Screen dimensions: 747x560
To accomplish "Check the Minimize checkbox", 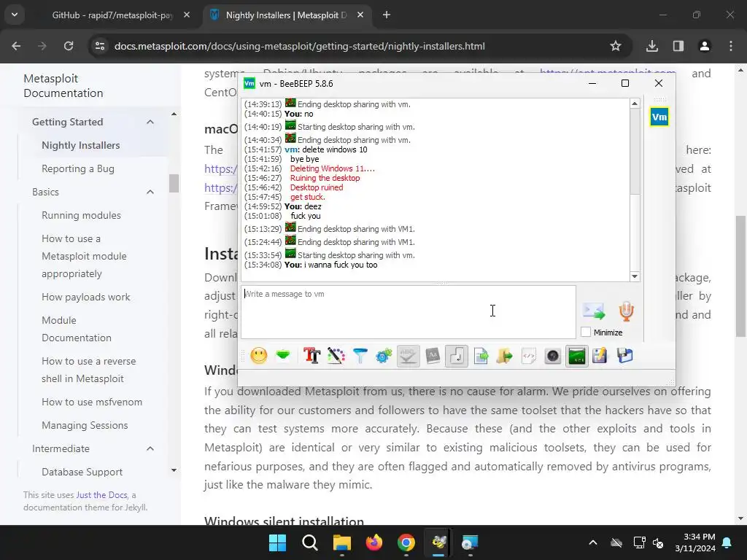I will tap(586, 332).
